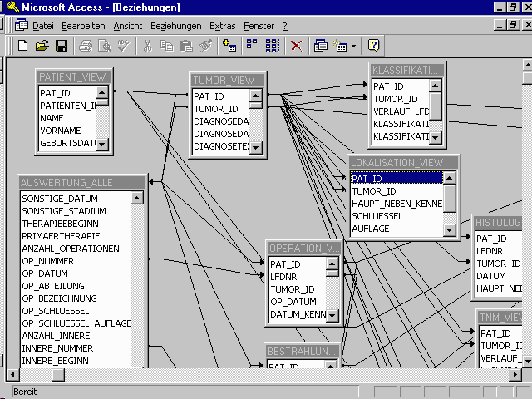The height and width of the screenshot is (399, 532).
Task: Open the Beziehungen menu
Action: pyautogui.click(x=175, y=26)
